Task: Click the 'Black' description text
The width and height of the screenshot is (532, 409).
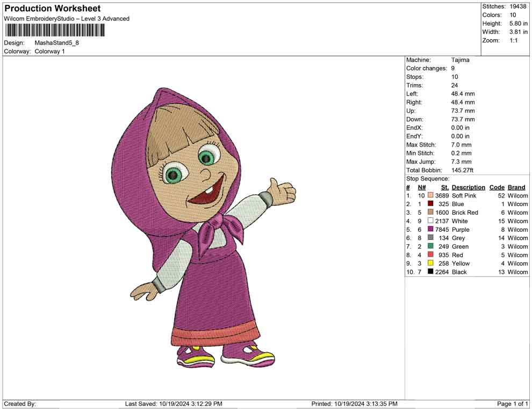Action: point(459,272)
